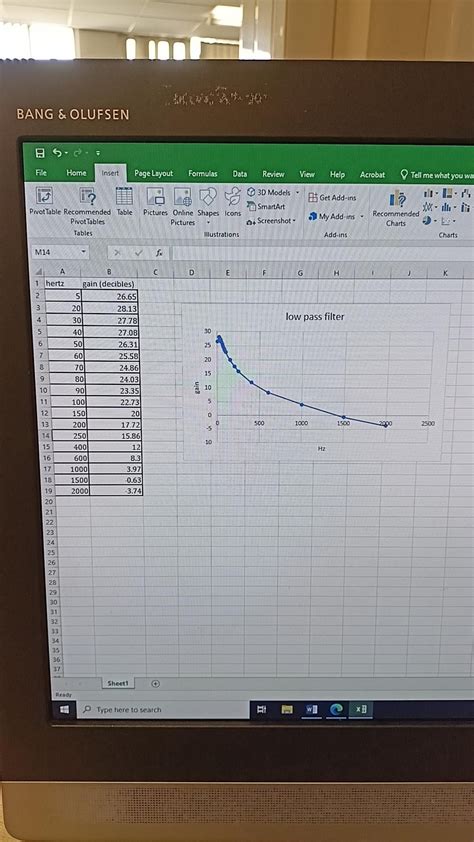Switch to the View tab
This screenshot has height=842, width=474.
[x=307, y=174]
